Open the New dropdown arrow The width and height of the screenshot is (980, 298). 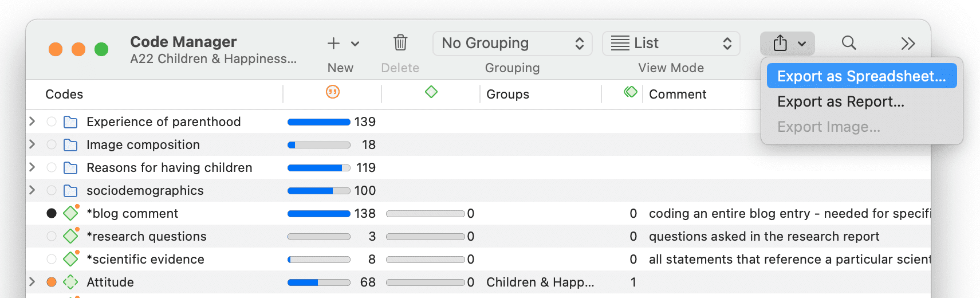[x=355, y=44]
